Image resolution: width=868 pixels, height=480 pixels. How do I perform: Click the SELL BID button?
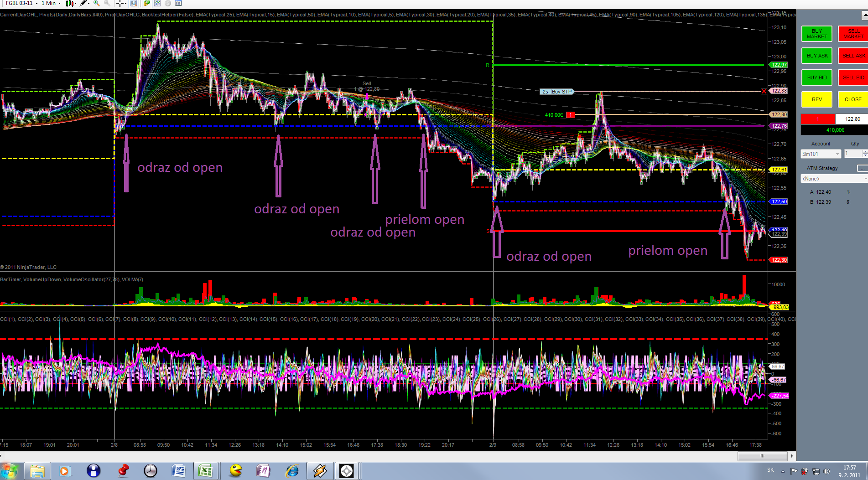pos(853,77)
